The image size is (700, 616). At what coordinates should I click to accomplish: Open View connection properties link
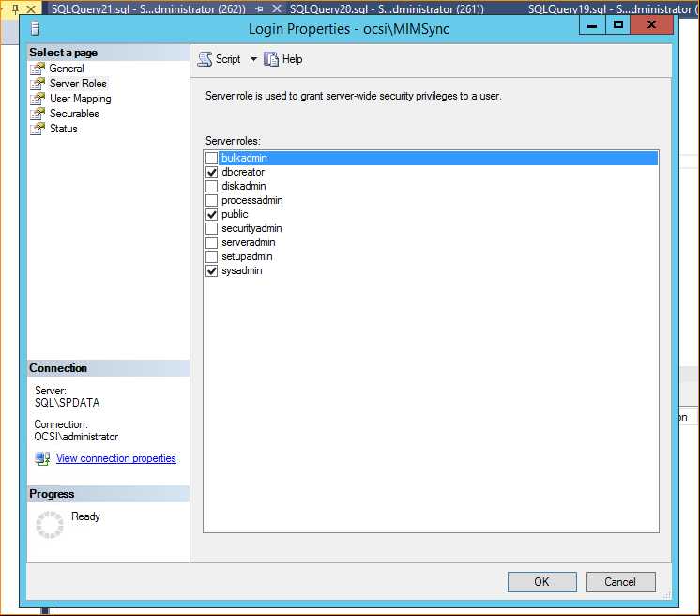click(x=116, y=458)
